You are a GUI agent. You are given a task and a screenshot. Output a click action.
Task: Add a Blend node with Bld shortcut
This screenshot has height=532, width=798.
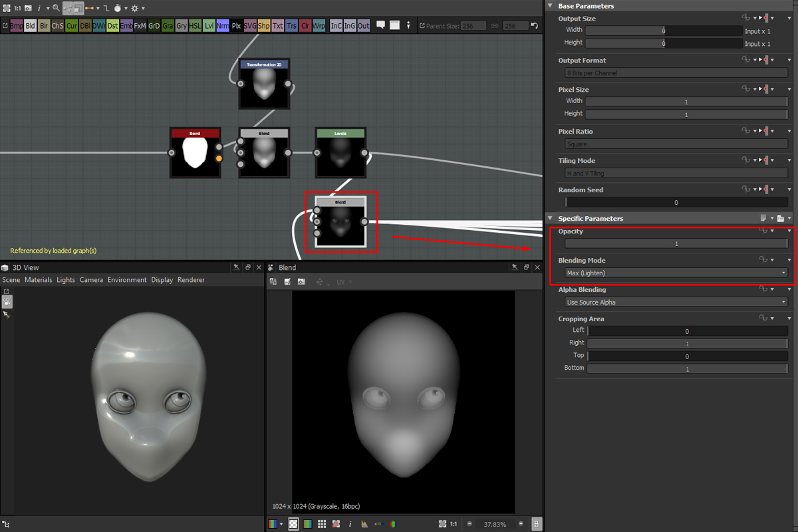(x=31, y=26)
